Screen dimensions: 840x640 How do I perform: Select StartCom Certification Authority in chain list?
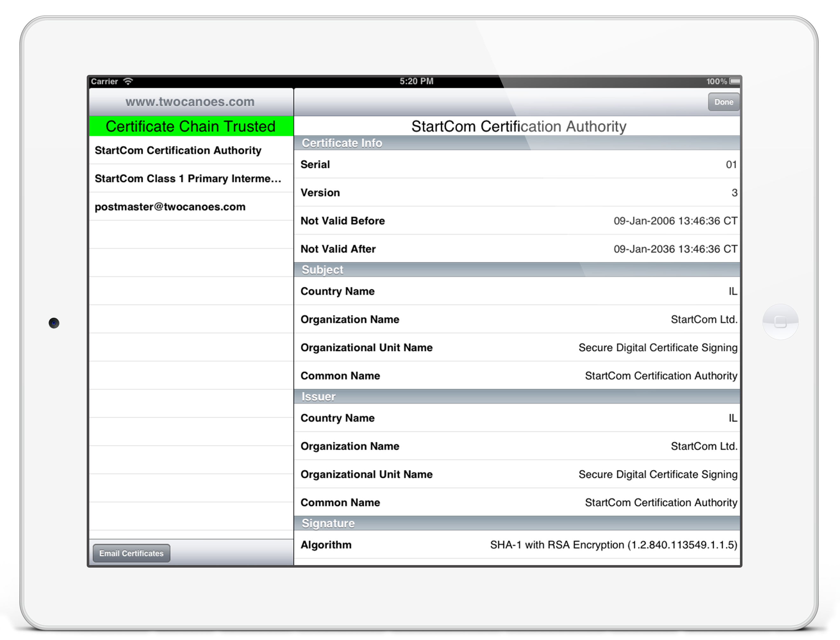pos(191,150)
